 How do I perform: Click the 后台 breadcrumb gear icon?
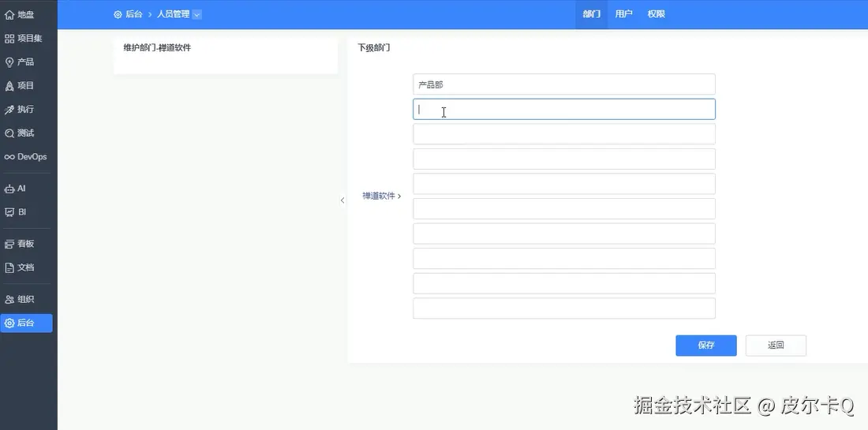tap(118, 14)
